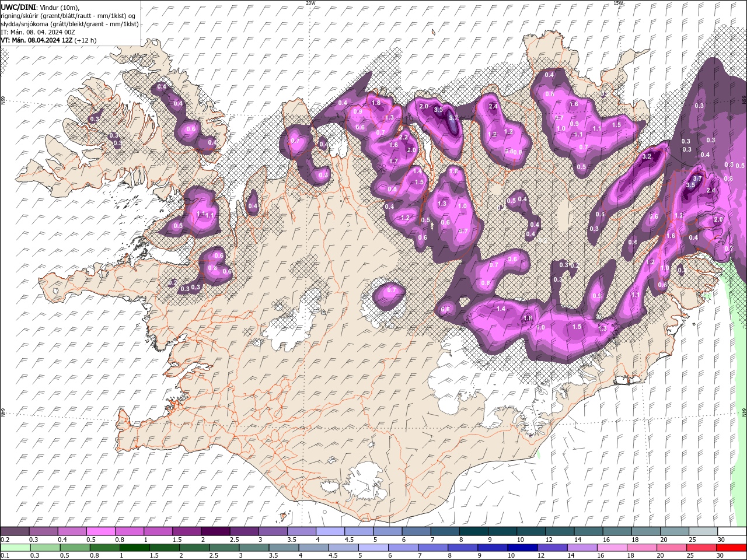Click the '20W' longitude label on the map's upper edge

pyautogui.click(x=310, y=3)
